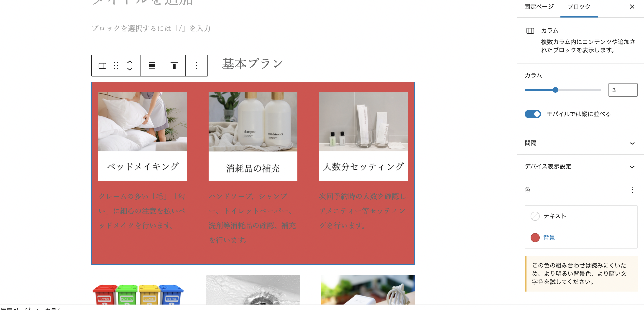This screenshot has width=644, height=310.
Task: Move block down with the down arrow
Action: pos(130,69)
